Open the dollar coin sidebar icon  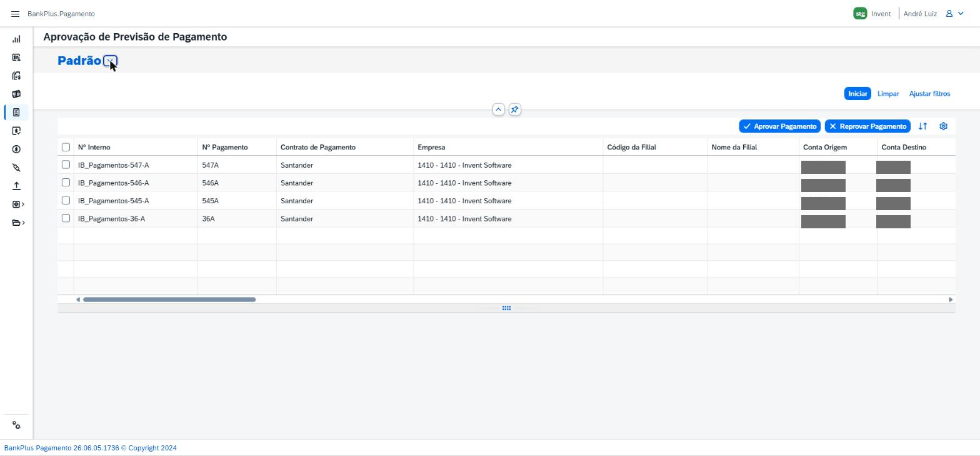pyautogui.click(x=16, y=149)
